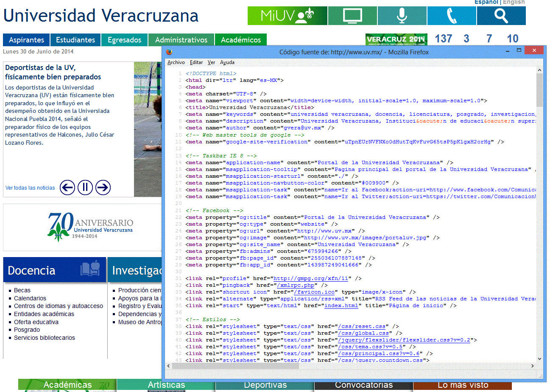Go to previous news slide arrow
550x392 pixels.
[x=67, y=187]
